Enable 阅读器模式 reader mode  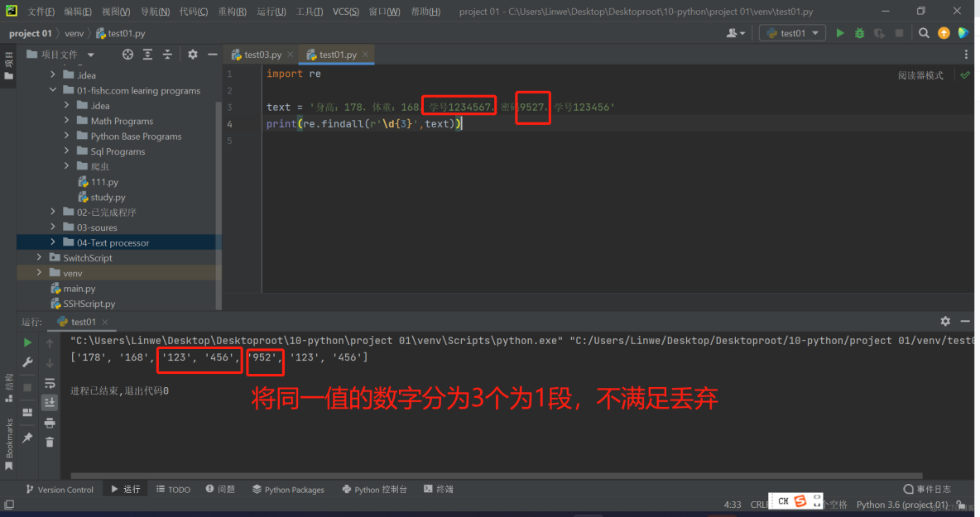[920, 75]
